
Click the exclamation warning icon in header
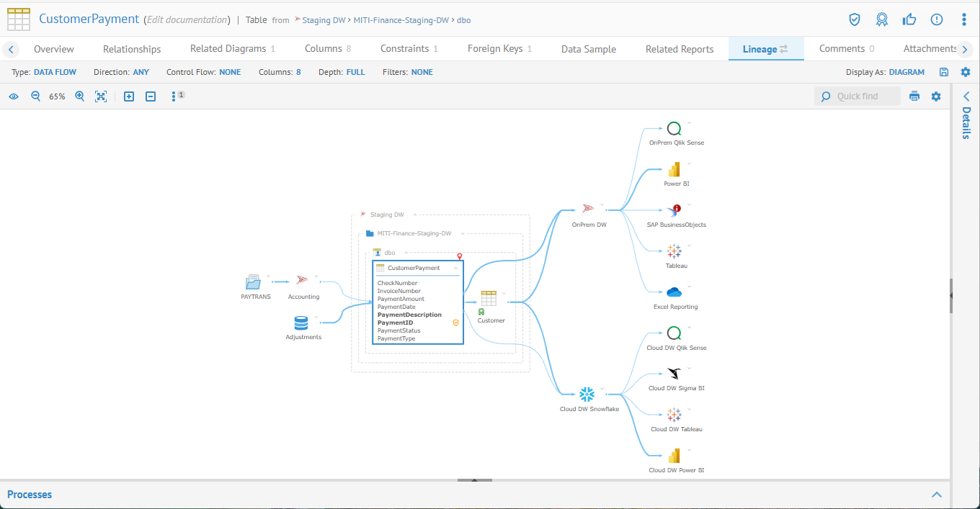[x=937, y=19]
